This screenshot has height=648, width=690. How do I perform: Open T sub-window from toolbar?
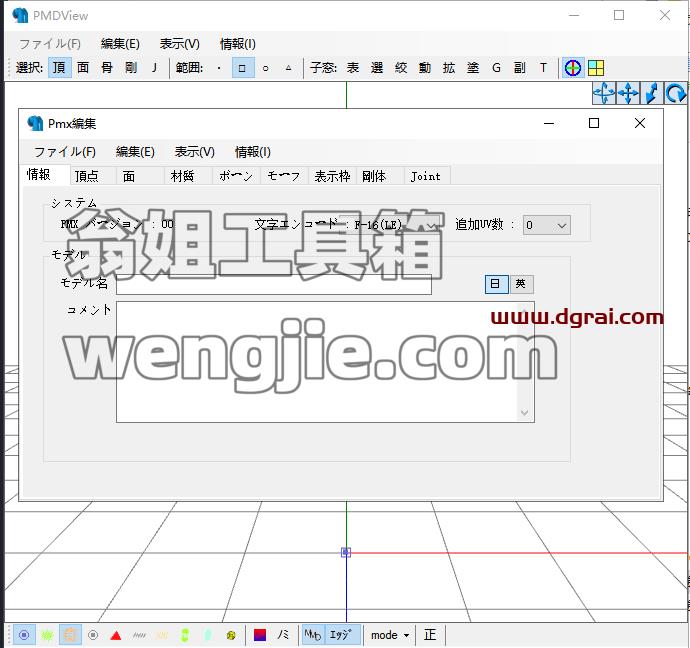point(543,68)
